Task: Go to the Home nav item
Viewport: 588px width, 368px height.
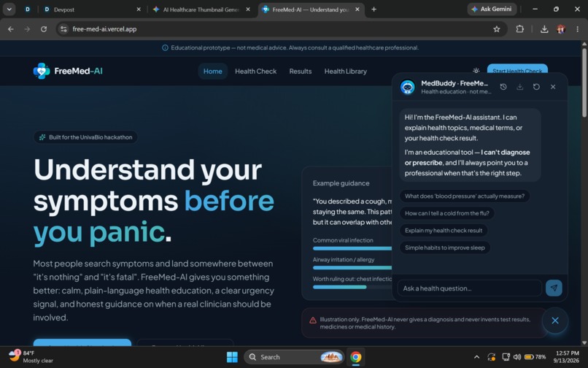Action: coord(212,71)
